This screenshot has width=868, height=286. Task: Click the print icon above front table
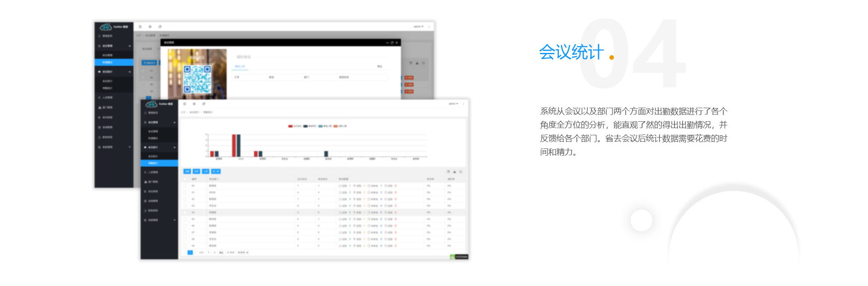pos(461,172)
